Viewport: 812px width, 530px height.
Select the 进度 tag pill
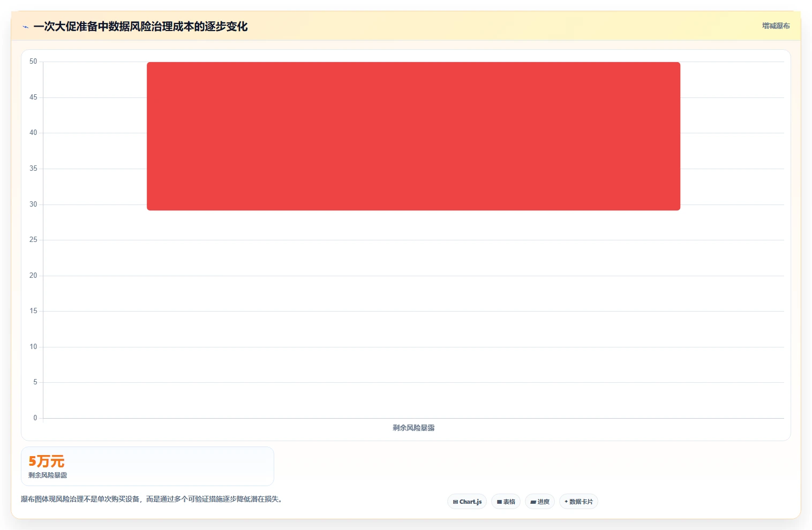click(x=540, y=502)
